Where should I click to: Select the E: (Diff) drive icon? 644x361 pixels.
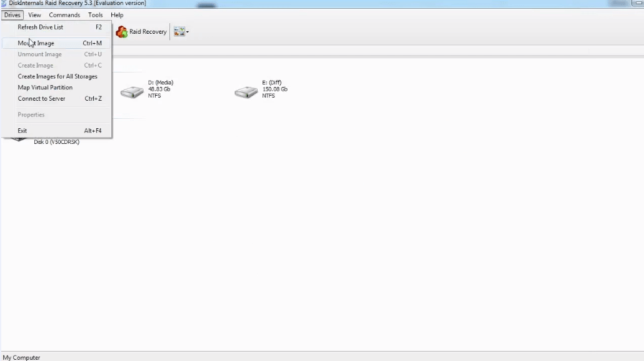click(246, 93)
